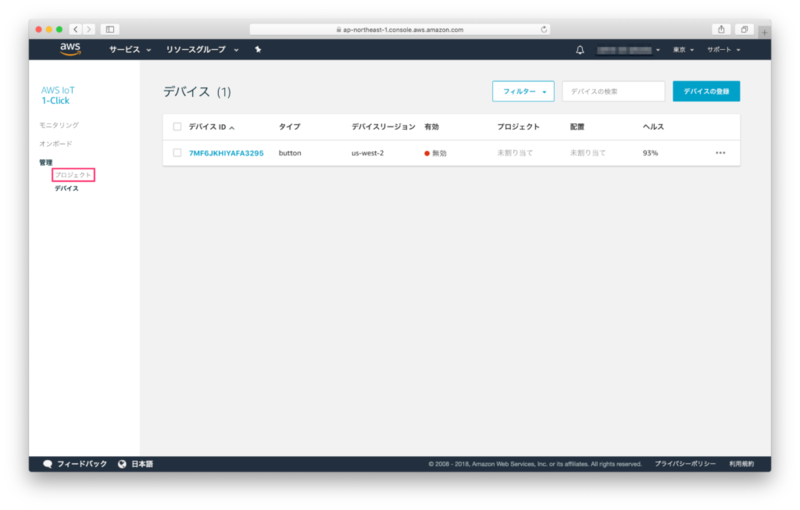Open the サポート dropdown

(723, 50)
